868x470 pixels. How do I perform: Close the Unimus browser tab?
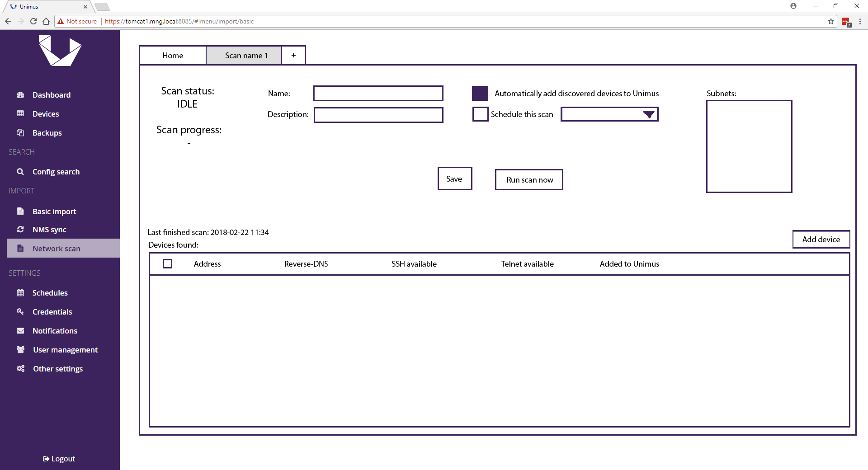85,7
